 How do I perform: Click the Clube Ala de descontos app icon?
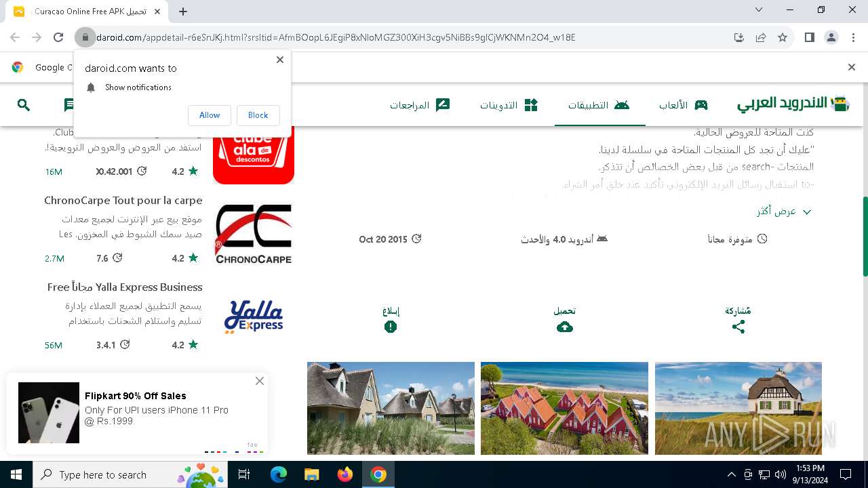click(254, 155)
